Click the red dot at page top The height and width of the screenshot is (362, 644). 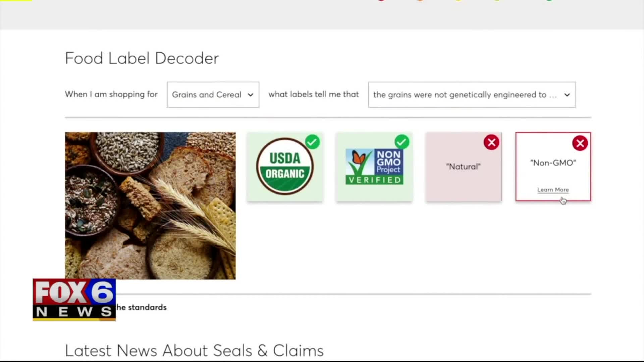(x=381, y=0)
